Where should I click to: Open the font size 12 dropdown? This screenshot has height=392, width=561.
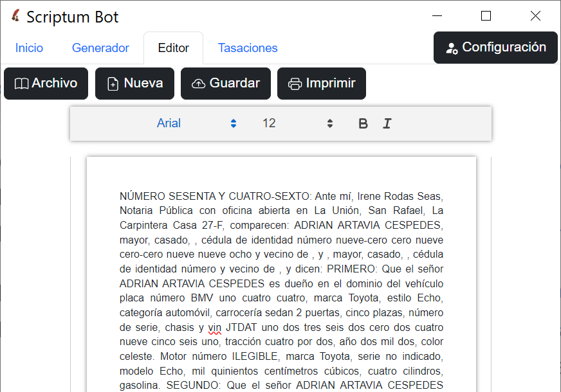[298, 123]
